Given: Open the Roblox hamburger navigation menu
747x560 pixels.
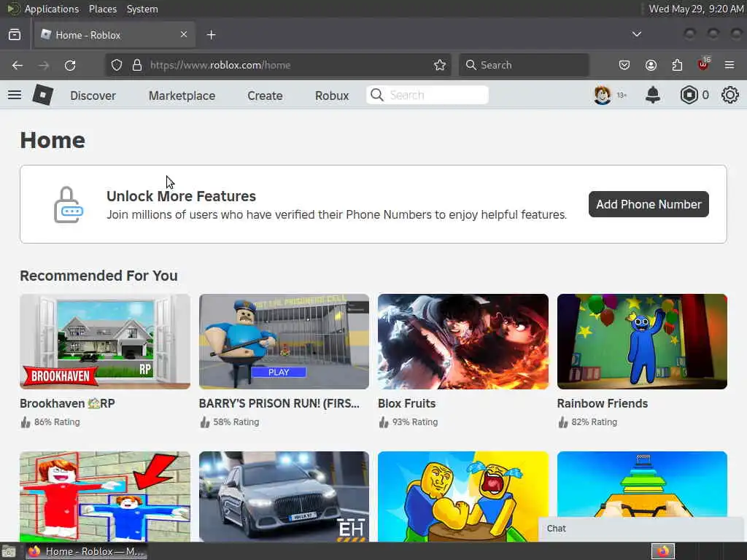Looking at the screenshot, I should tap(15, 96).
